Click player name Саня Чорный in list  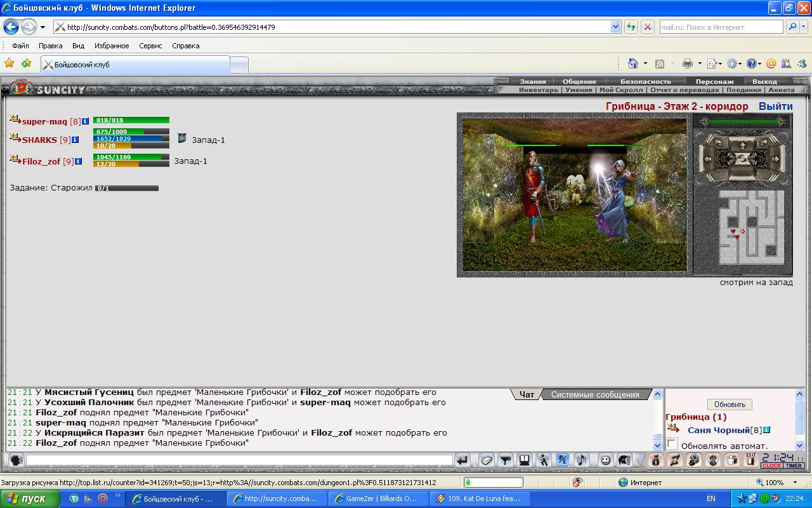click(x=719, y=430)
